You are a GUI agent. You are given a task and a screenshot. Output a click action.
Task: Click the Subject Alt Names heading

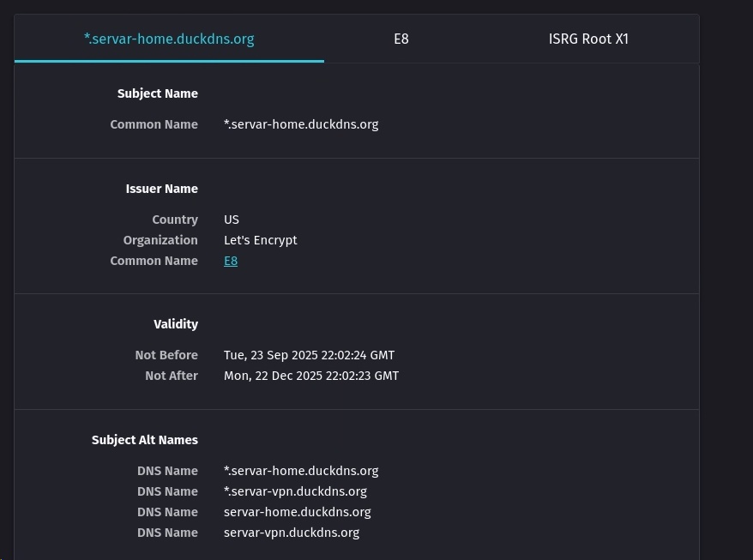coord(145,440)
